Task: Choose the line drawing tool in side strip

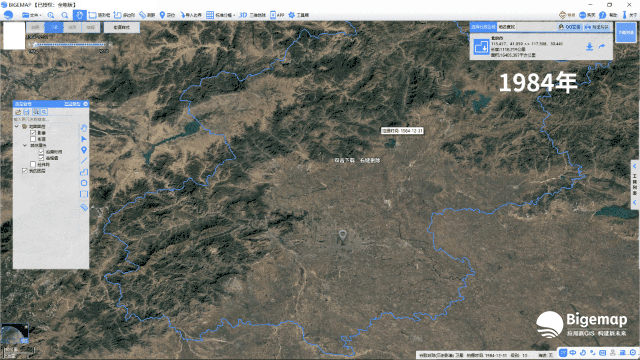Action: 84,161
